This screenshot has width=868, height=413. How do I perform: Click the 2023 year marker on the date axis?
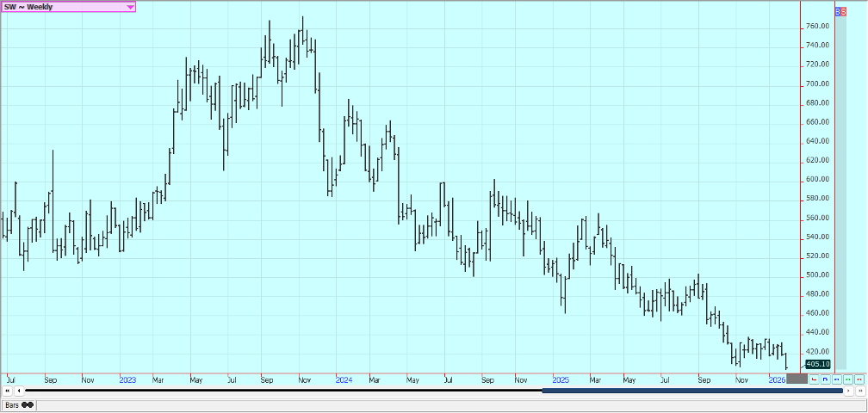pos(127,379)
